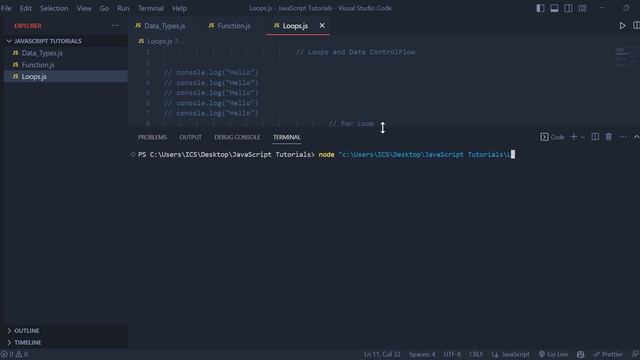The width and height of the screenshot is (640, 360).
Task: Close the Loops.js tab
Action: click(322, 26)
